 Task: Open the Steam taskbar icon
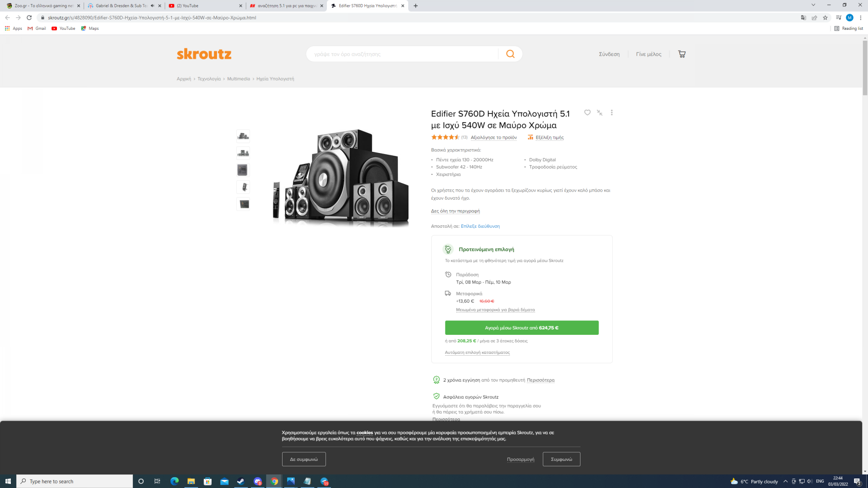[x=241, y=481]
